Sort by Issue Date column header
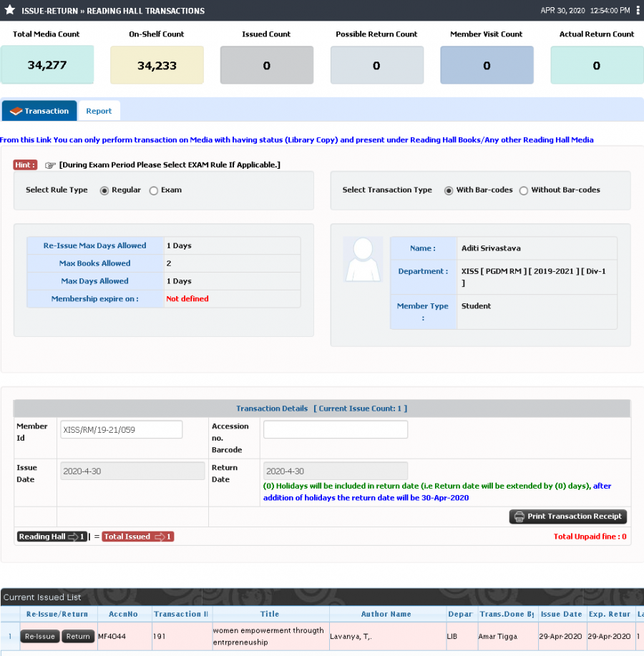644x656 pixels. coord(562,614)
